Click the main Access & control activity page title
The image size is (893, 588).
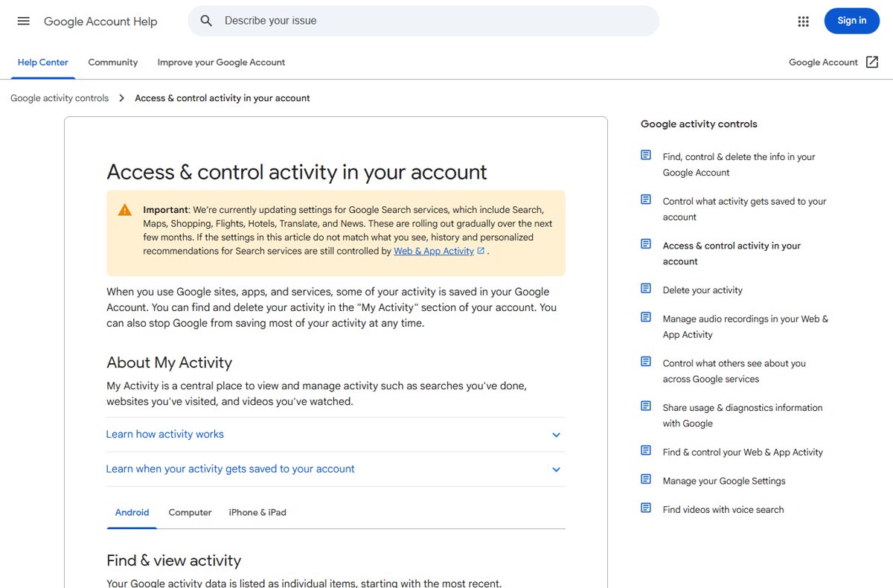296,172
